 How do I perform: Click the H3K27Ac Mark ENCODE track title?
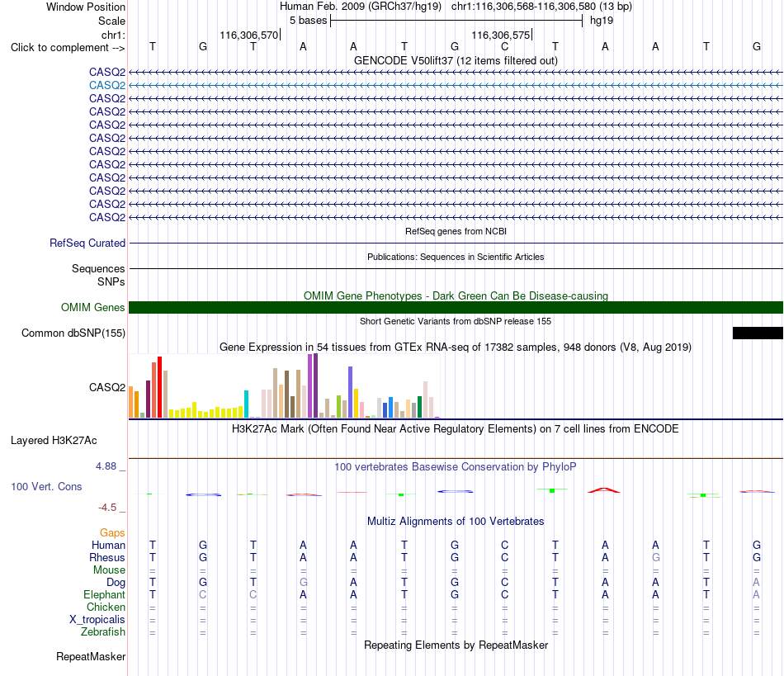coord(456,429)
